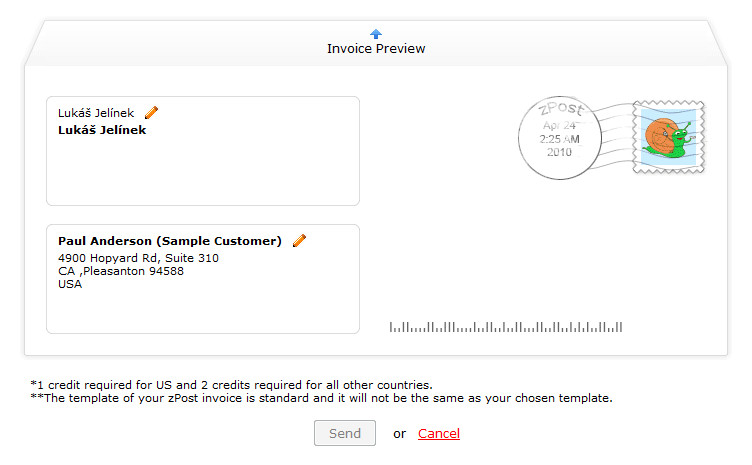Click the Apr 24 postmark date

click(559, 126)
